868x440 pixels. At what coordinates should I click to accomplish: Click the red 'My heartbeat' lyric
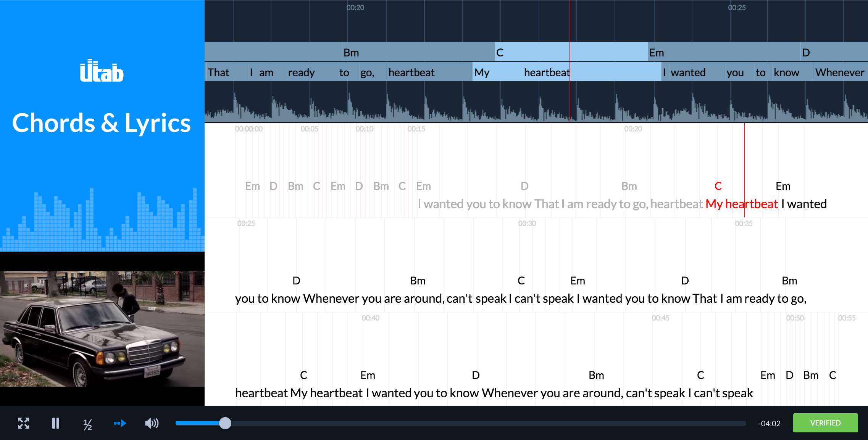coord(741,204)
